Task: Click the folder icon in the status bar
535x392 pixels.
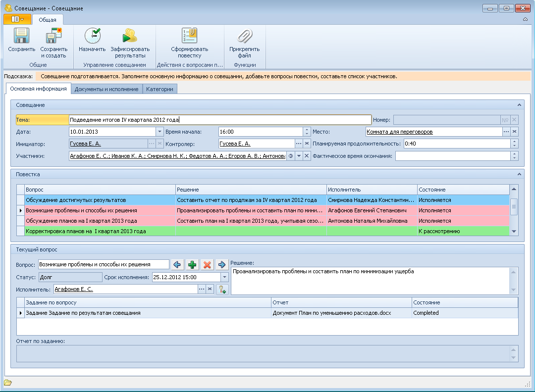Action: pyautogui.click(x=8, y=383)
